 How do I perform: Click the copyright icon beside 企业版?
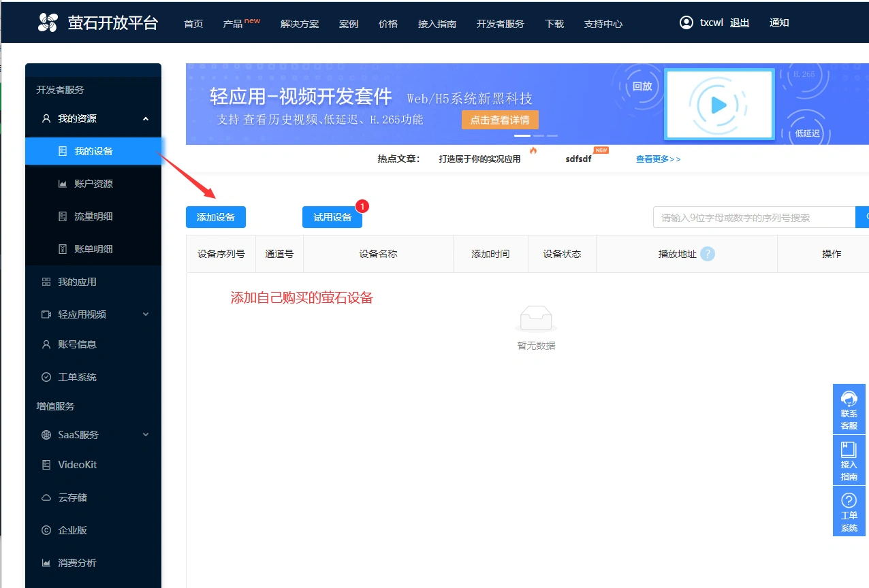click(46, 530)
